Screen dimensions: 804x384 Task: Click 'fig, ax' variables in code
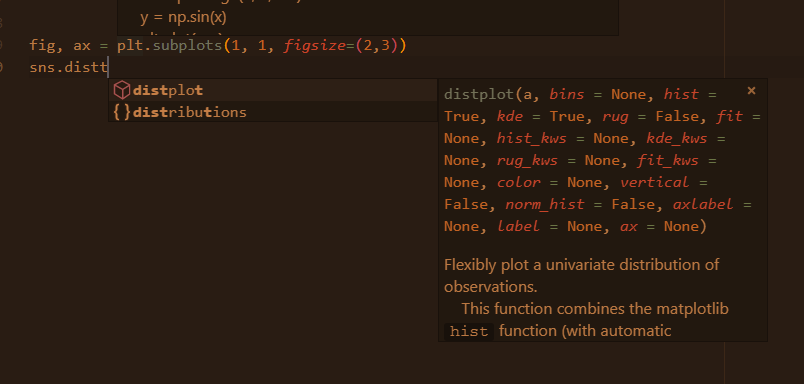pos(60,46)
